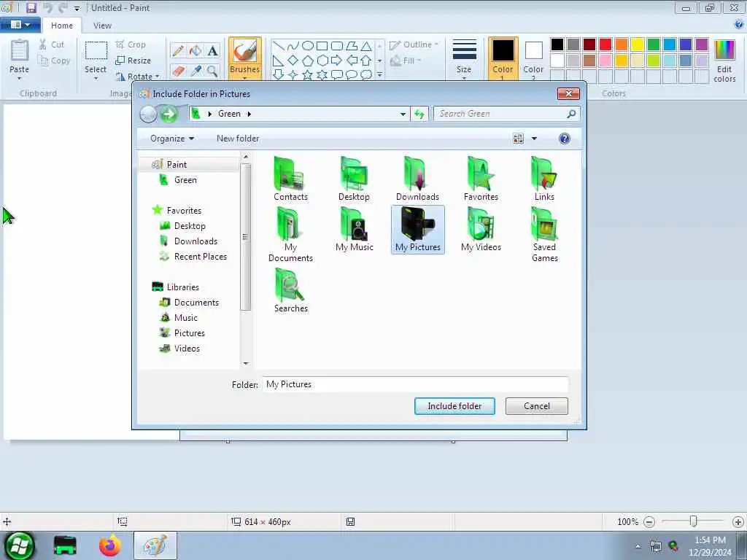
Task: Open Firefox from the taskbar
Action: [109, 545]
